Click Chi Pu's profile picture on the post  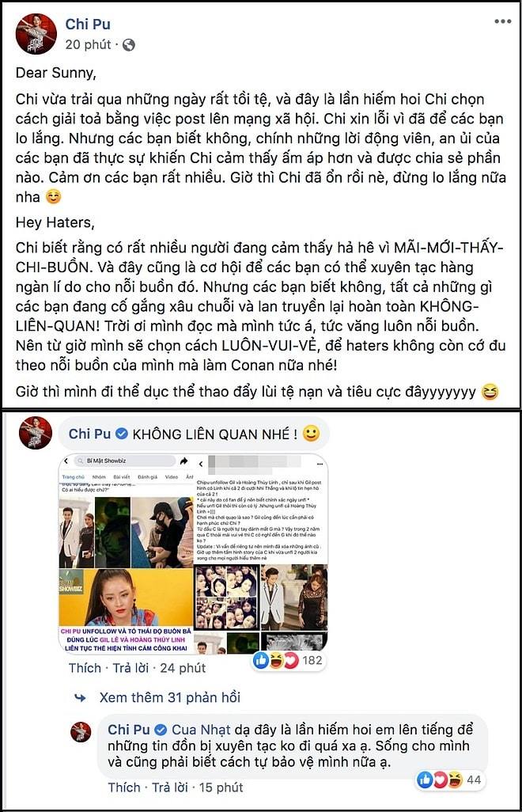pyautogui.click(x=36, y=34)
